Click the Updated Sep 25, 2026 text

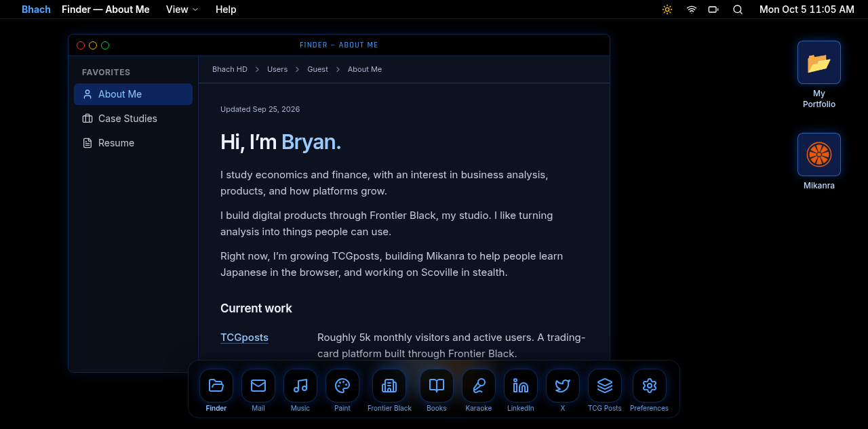pos(260,109)
